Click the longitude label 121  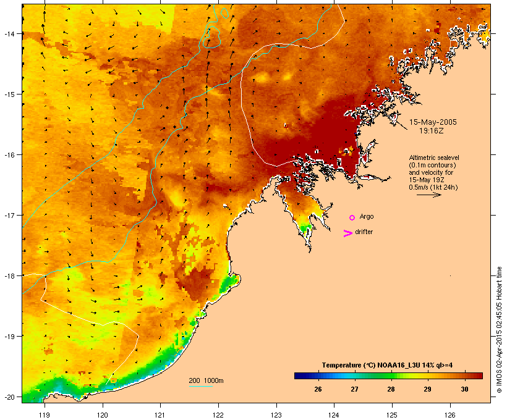click(160, 415)
